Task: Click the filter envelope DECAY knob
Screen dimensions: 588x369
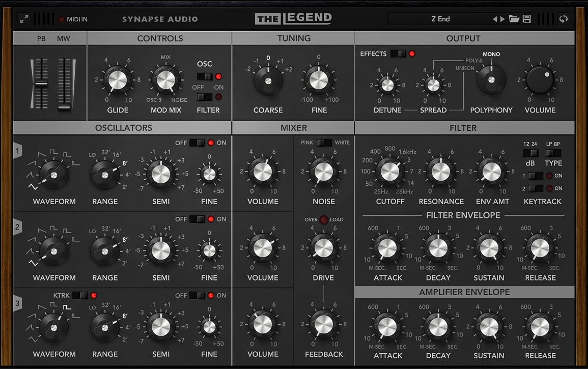Action: click(x=438, y=248)
